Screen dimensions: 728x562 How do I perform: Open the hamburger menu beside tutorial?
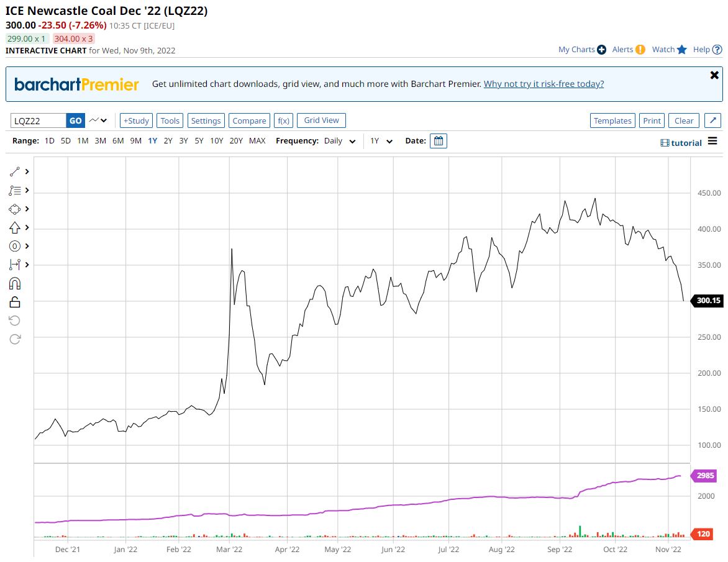(712, 142)
